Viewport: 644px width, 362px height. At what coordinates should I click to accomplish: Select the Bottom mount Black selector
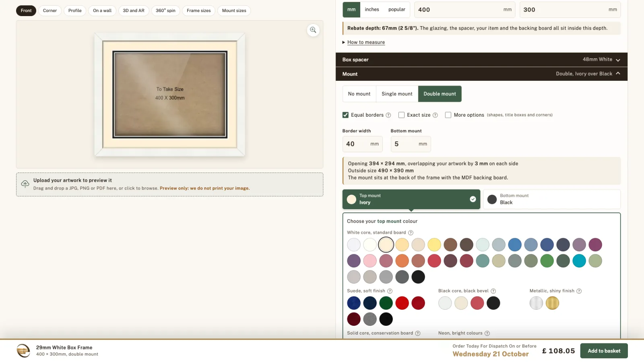[x=552, y=199]
